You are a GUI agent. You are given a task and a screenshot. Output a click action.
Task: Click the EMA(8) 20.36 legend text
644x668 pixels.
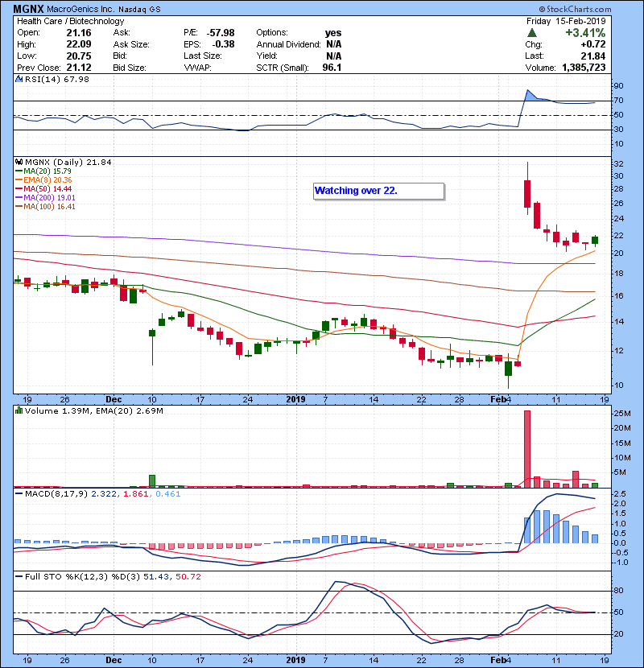click(47, 180)
